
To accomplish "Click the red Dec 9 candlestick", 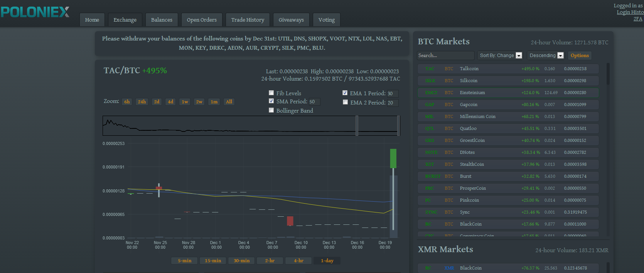I will pyautogui.click(x=290, y=221).
